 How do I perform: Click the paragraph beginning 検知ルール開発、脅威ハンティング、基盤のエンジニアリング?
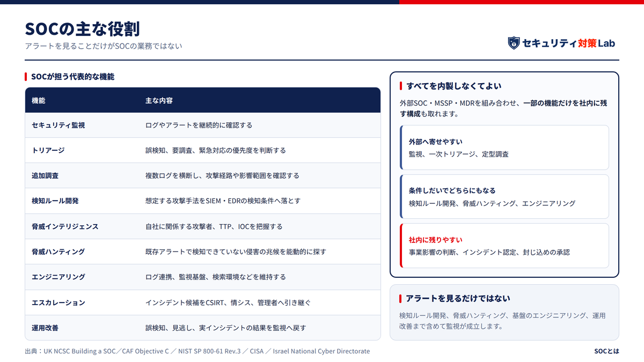[502, 321]
